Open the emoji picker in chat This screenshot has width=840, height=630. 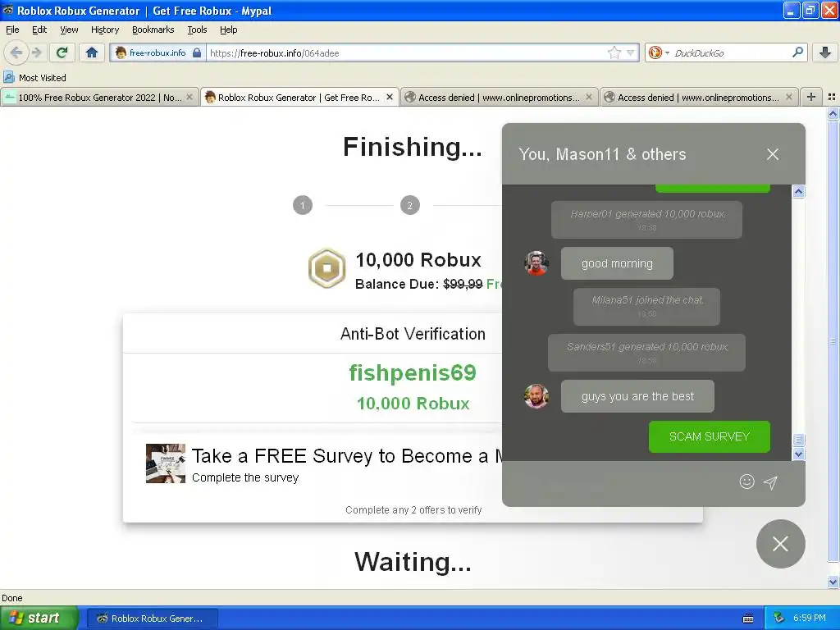coord(746,482)
